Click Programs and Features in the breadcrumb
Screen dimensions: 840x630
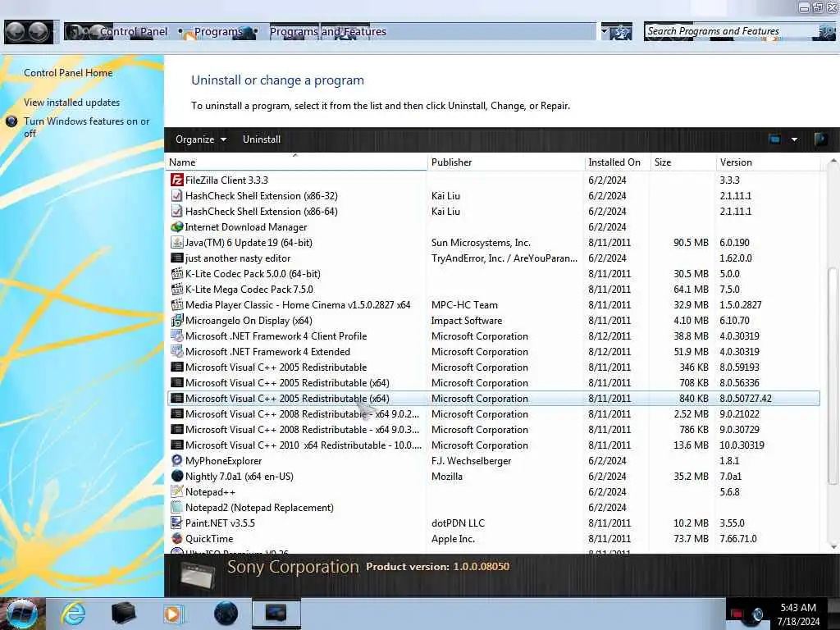point(328,32)
